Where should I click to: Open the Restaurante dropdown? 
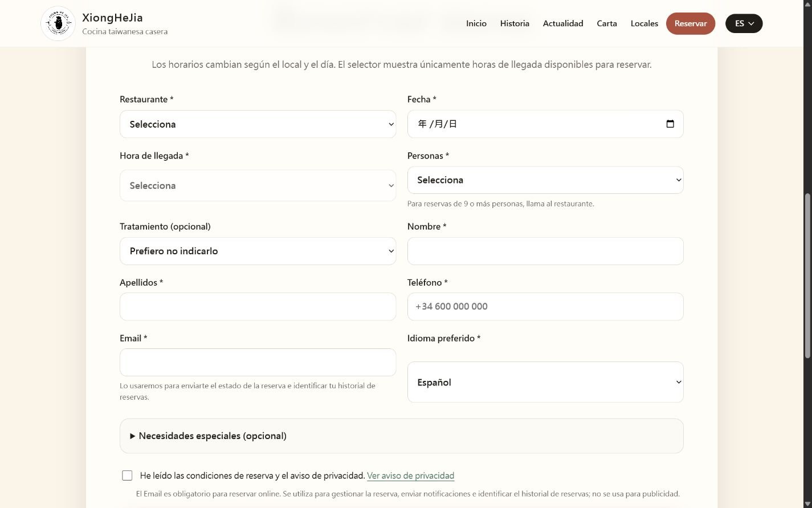(x=258, y=124)
